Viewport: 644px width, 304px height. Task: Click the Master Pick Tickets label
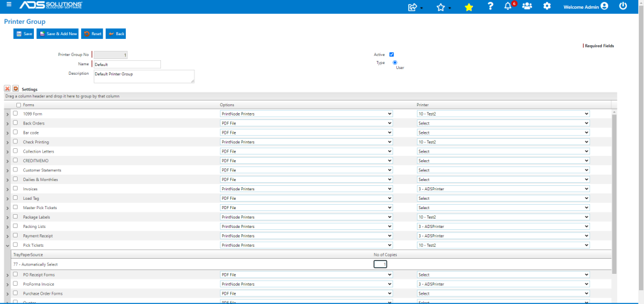coord(40,208)
